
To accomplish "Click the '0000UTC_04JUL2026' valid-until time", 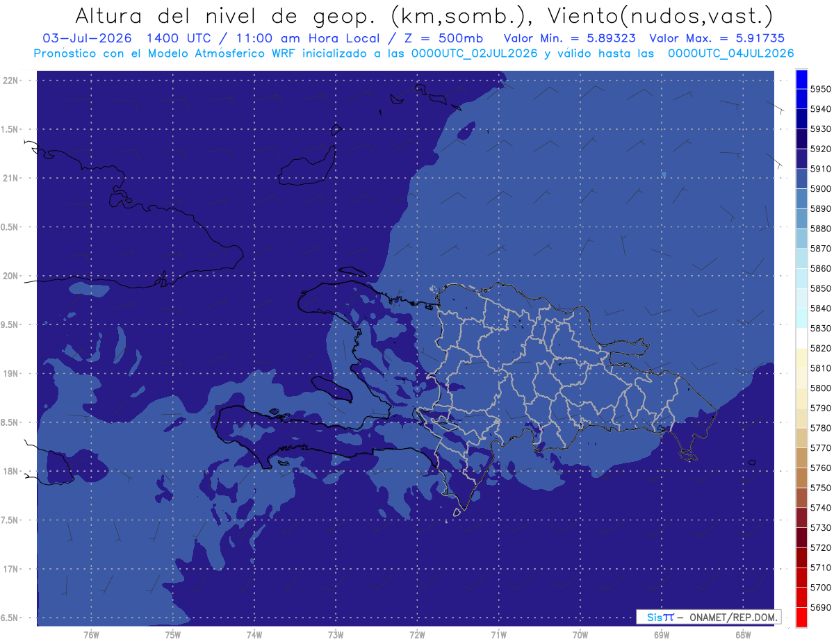I will point(730,53).
